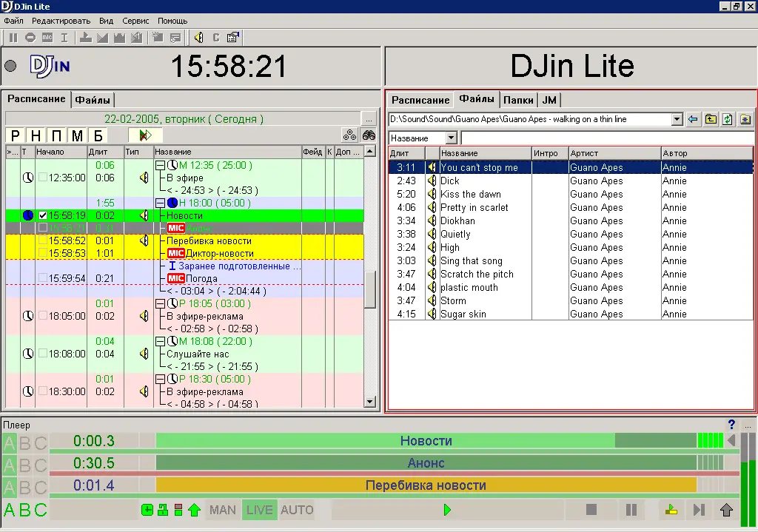Open the folder path dropdown arrow
The image size is (758, 532).
click(677, 119)
